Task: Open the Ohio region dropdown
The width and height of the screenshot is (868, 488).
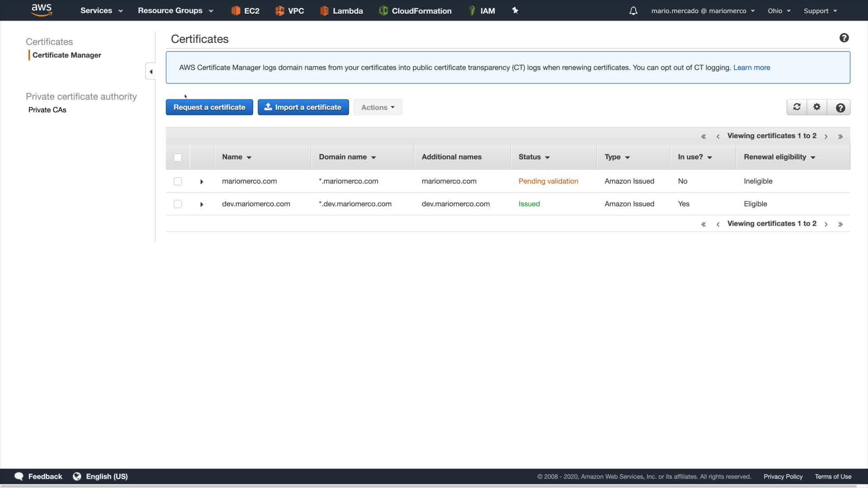Action: (x=778, y=11)
